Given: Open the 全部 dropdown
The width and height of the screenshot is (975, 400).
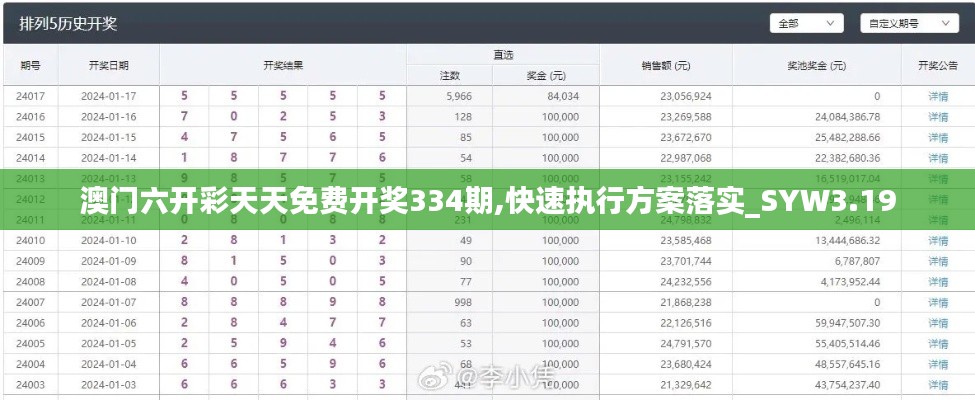Looking at the screenshot, I should (806, 24).
